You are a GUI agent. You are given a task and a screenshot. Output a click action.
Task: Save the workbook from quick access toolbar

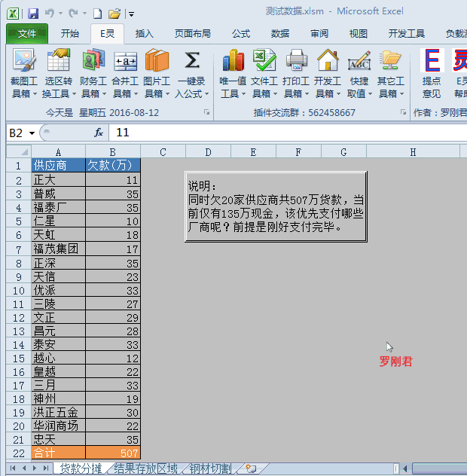coord(33,14)
